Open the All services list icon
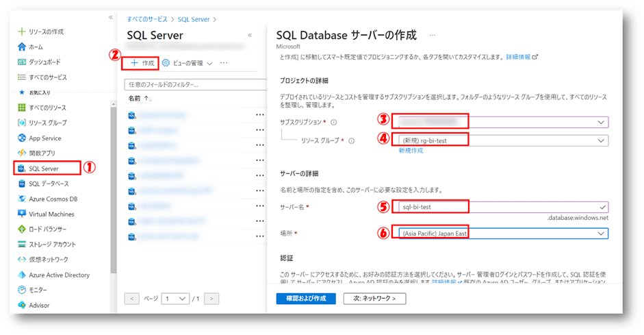The image size is (644, 335). pos(22,77)
